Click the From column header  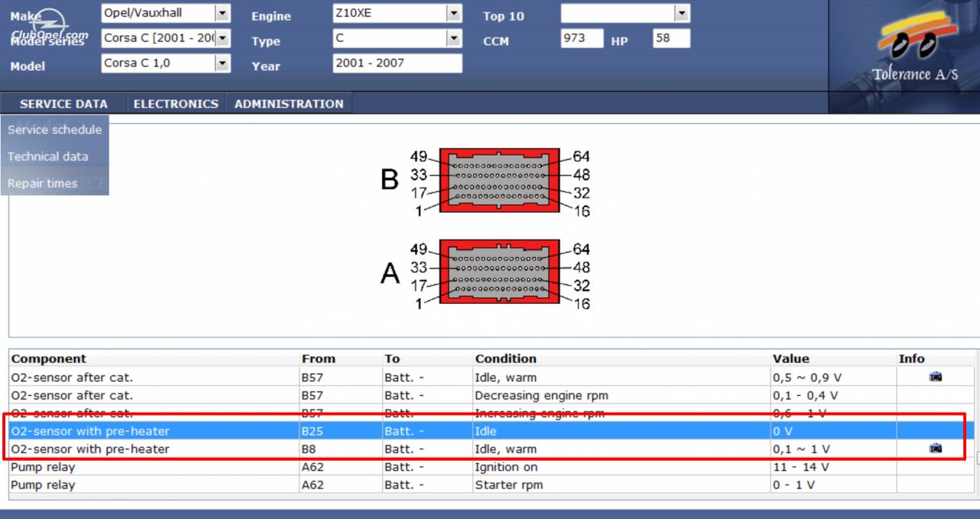click(318, 359)
